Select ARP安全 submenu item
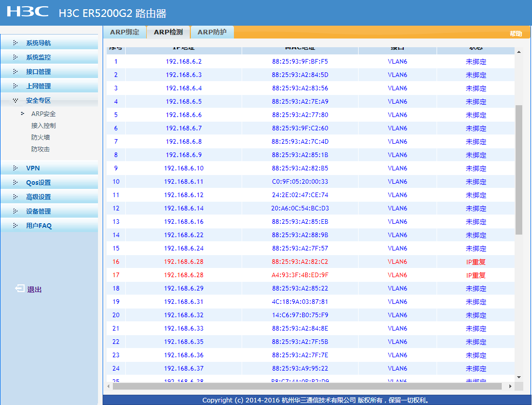The height and width of the screenshot is (405, 532). pos(44,114)
